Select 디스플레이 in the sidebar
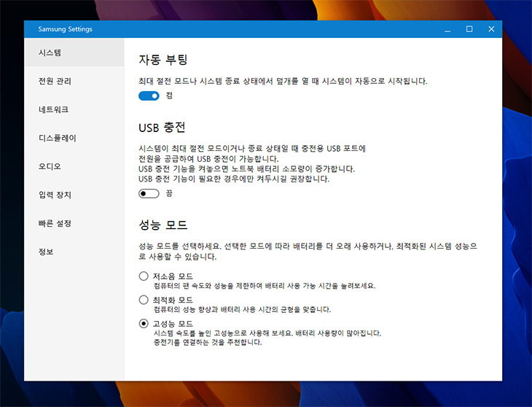The image size is (532, 407). pos(74,138)
